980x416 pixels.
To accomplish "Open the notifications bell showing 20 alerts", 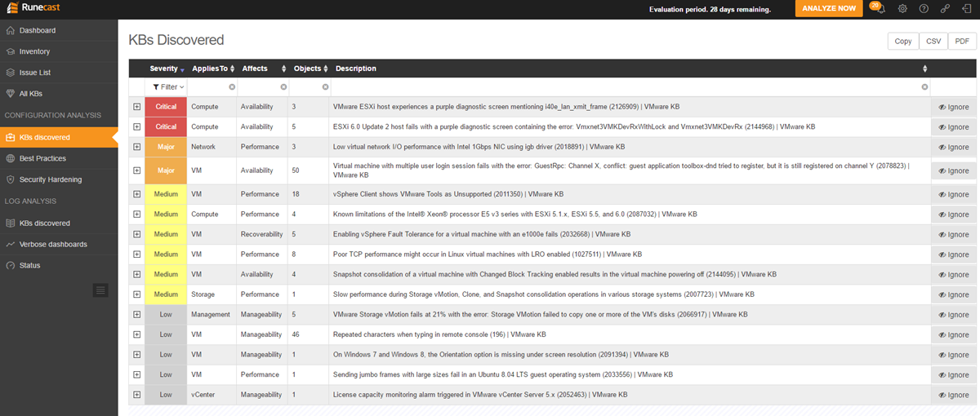I will tap(879, 8).
